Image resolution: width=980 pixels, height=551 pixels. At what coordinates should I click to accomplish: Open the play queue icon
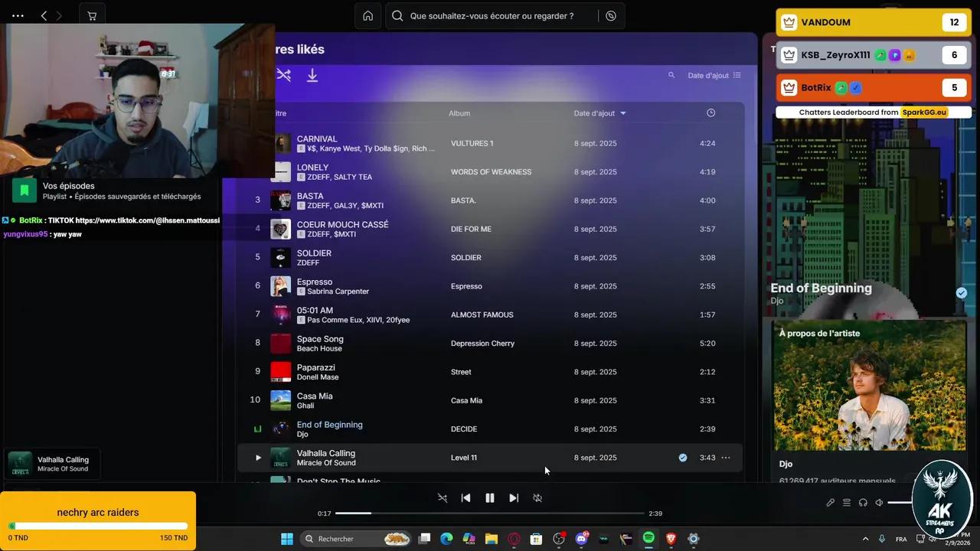(x=847, y=503)
